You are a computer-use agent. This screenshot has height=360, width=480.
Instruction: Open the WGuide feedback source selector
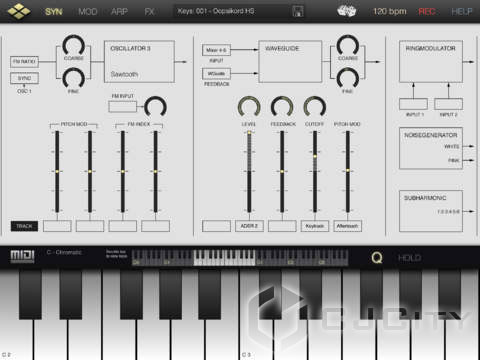[216, 73]
